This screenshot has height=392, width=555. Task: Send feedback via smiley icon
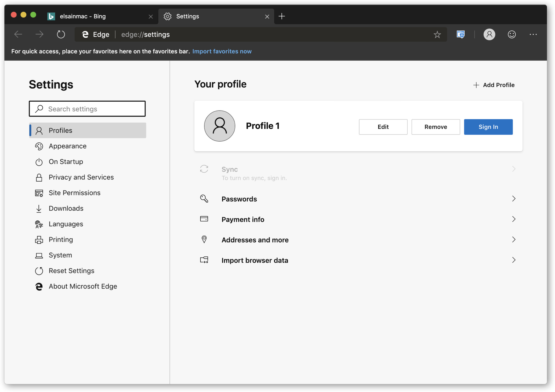click(x=511, y=34)
